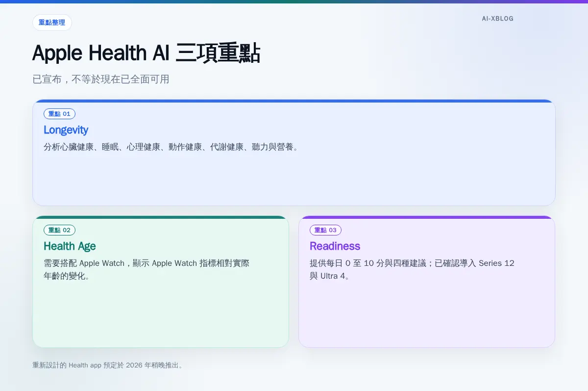This screenshot has width=588, height=391.
Task: Click the 重點 03 badge
Action: (x=325, y=230)
